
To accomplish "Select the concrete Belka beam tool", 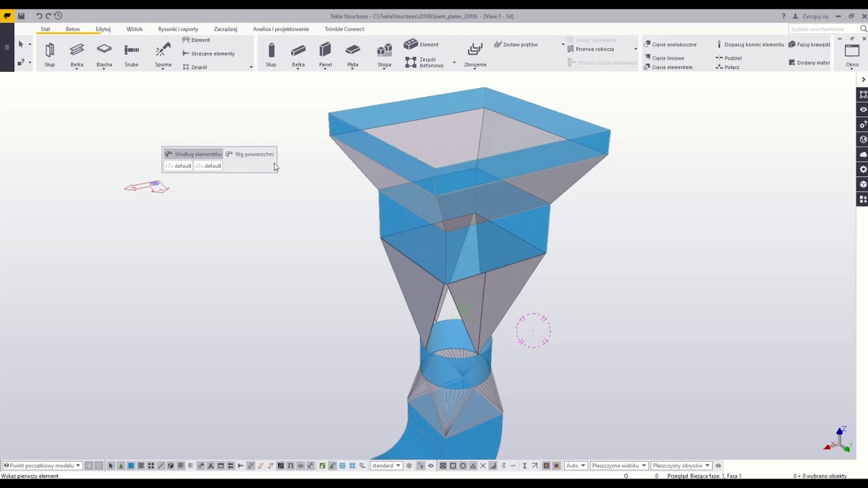I will pyautogui.click(x=298, y=54).
